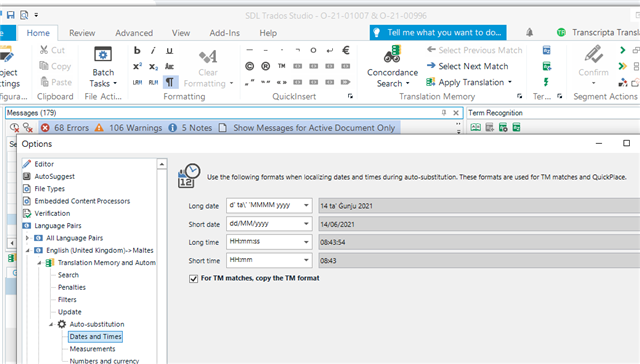Click the Paste button
The width and height of the screenshot is (640, 364).
click(x=56, y=82)
